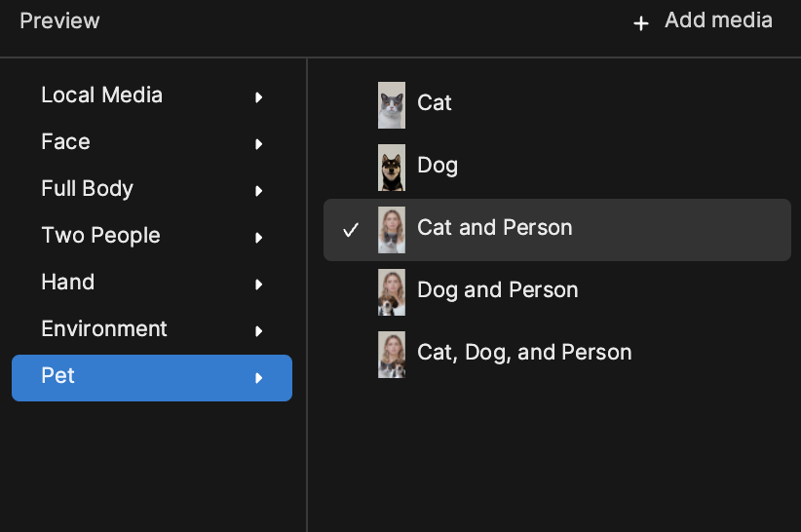Open the Environment category
801x532 pixels.
coord(152,329)
